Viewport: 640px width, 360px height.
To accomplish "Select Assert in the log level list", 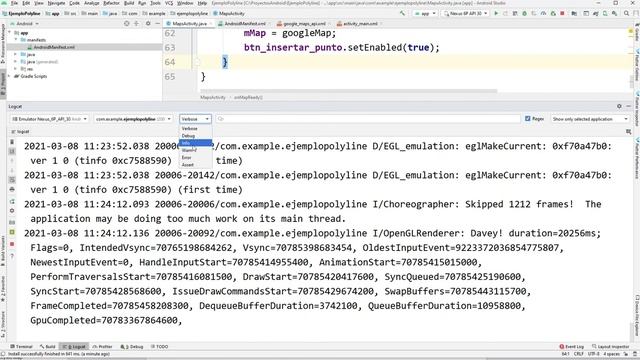I will [196, 165].
